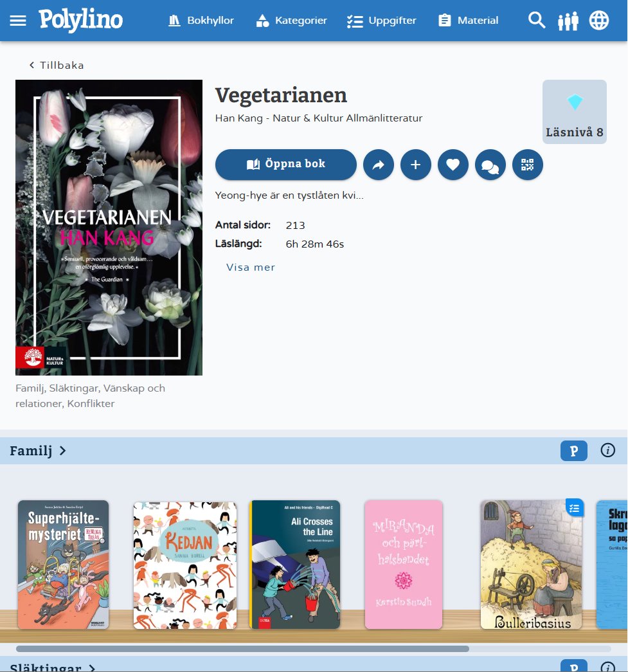This screenshot has height=672, width=628.
Task: Open the people group icon in header
Action: click(x=568, y=21)
